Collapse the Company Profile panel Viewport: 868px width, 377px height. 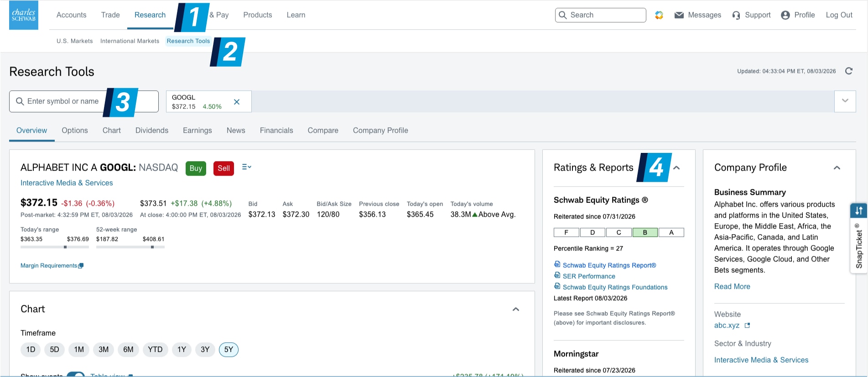point(837,168)
